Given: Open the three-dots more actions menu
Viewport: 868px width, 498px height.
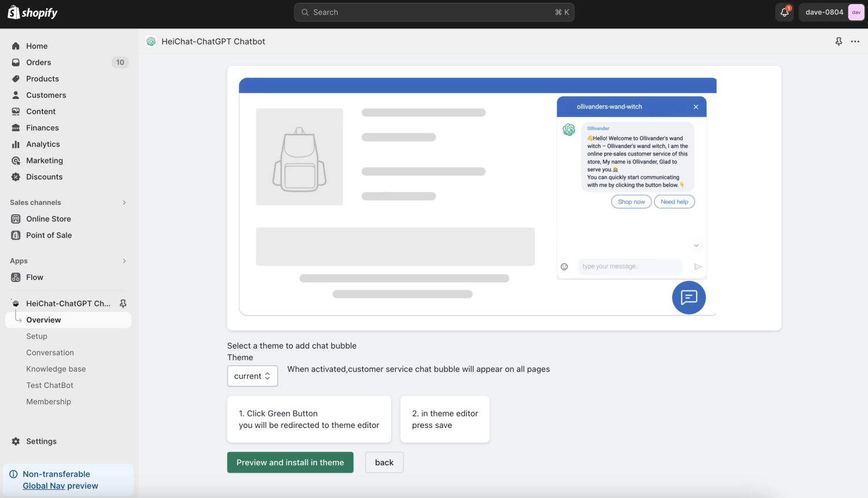Looking at the screenshot, I should click(855, 42).
